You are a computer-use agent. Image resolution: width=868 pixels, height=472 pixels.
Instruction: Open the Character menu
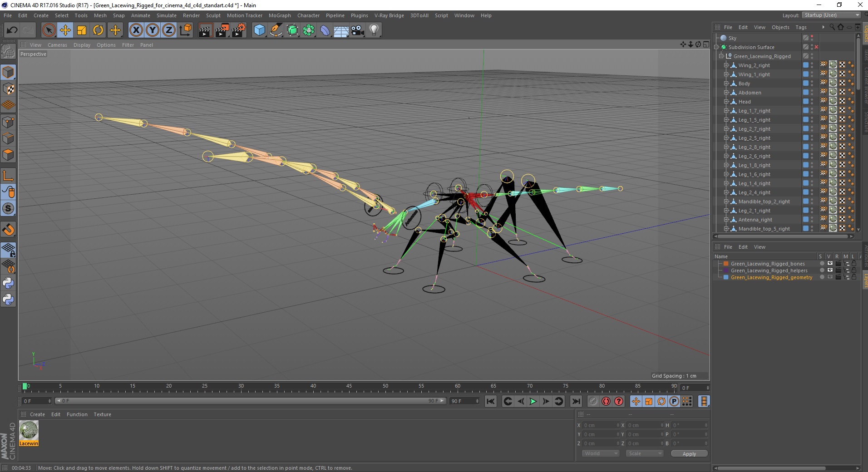pos(308,15)
